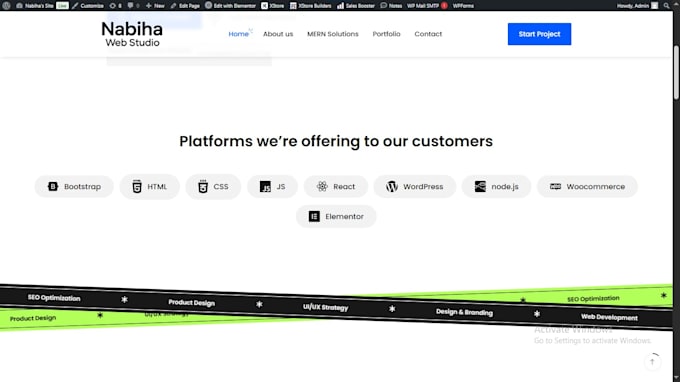Image resolution: width=680 pixels, height=382 pixels.
Task: Click the Woocommerce icon
Action: [x=556, y=186]
